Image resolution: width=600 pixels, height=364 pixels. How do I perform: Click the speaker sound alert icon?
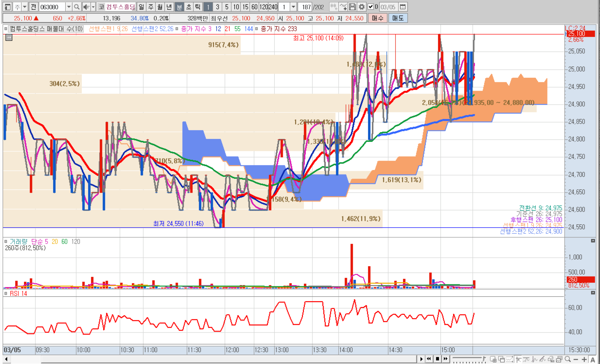click(86, 7)
